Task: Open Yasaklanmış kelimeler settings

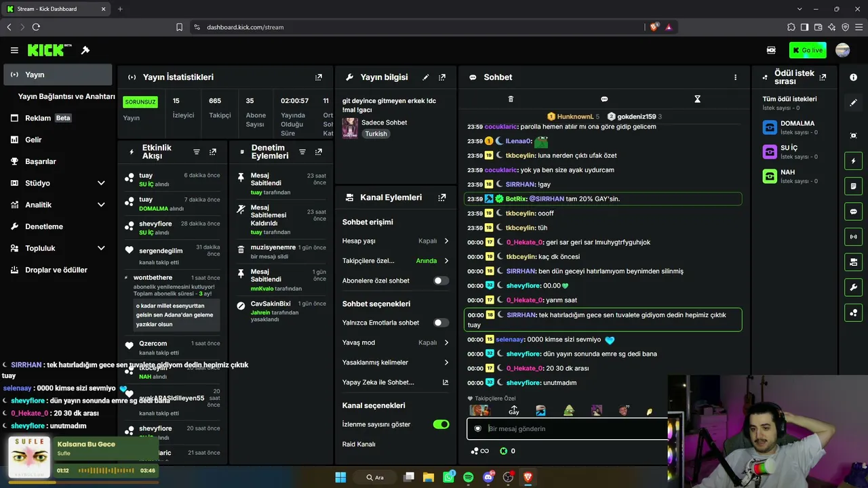Action: point(395,363)
